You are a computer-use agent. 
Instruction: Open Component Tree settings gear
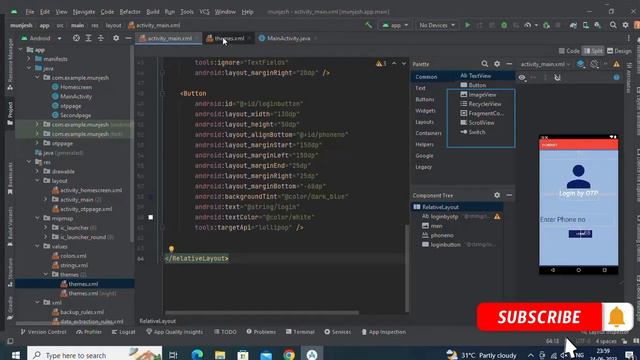click(497, 196)
